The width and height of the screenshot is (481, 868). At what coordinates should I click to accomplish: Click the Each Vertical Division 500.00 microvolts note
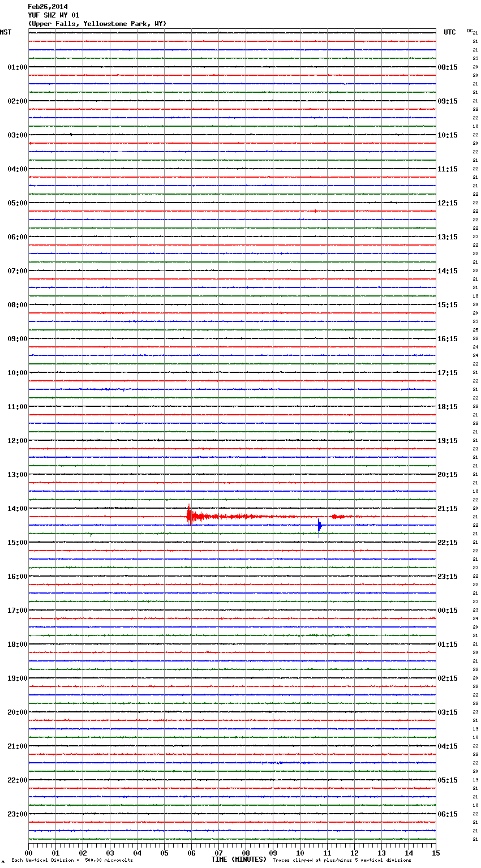tap(72, 860)
